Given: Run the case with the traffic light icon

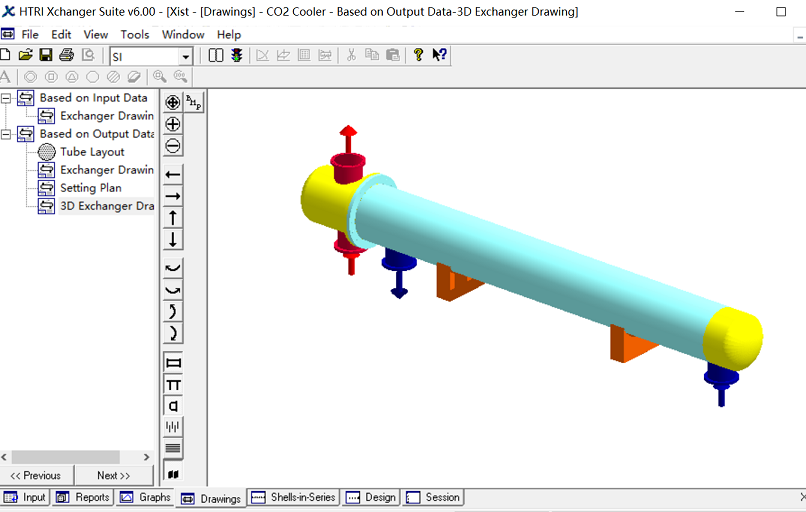Looking at the screenshot, I should (236, 55).
